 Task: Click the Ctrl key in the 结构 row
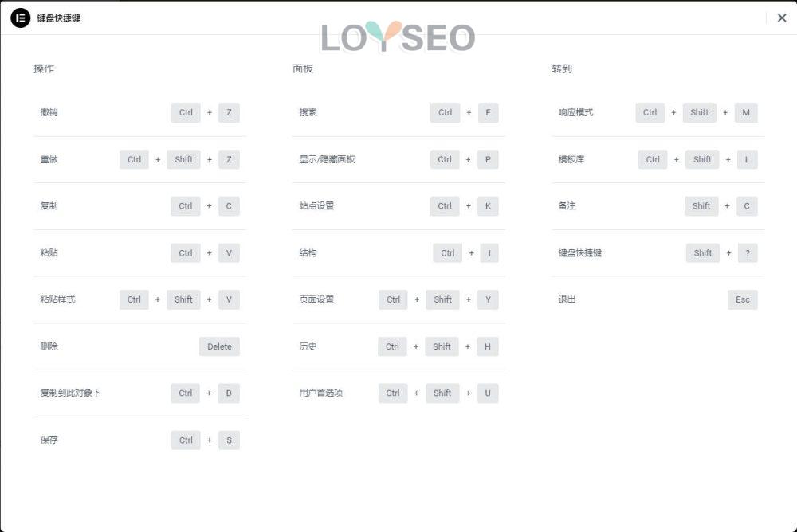point(448,253)
